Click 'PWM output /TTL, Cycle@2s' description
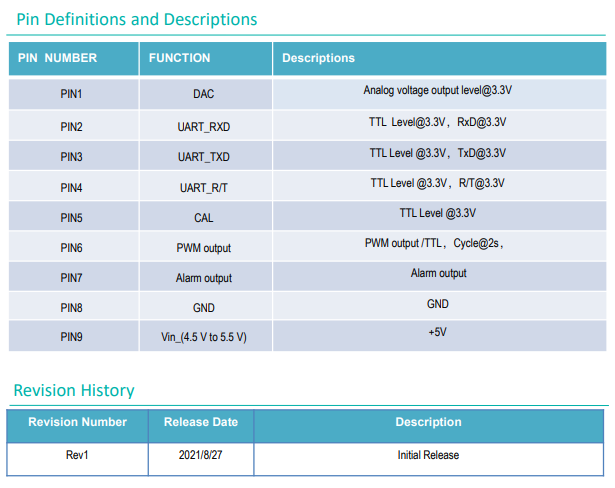 click(437, 243)
